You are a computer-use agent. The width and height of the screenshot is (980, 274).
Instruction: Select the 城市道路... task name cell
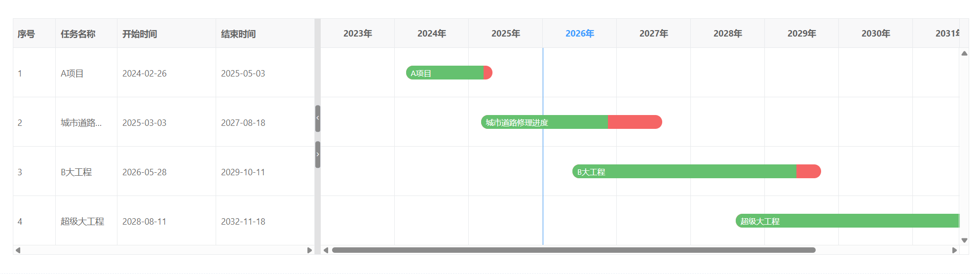coord(86,122)
